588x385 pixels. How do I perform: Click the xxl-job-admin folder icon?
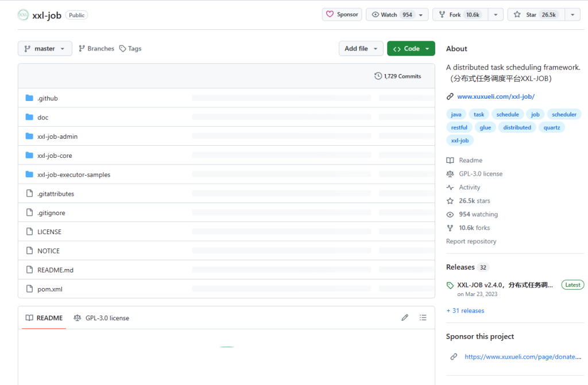[29, 136]
